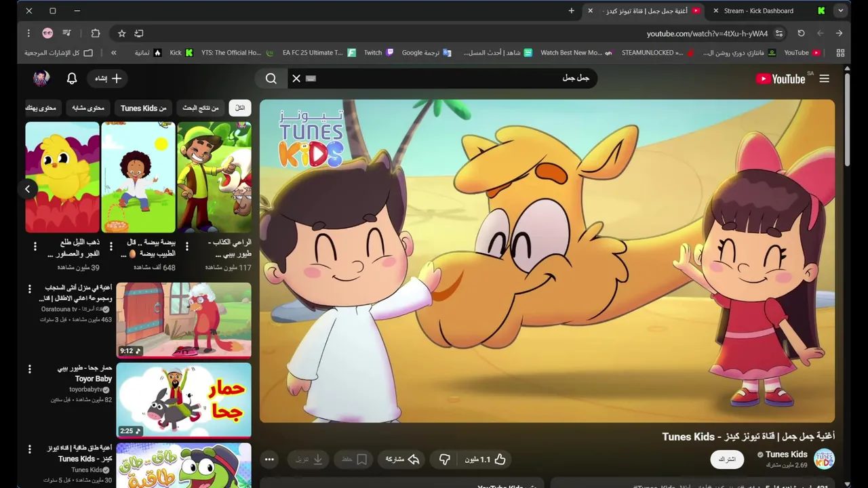868x488 pixels.
Task: Select the محتوى يهمّك chip
Action: [42, 108]
